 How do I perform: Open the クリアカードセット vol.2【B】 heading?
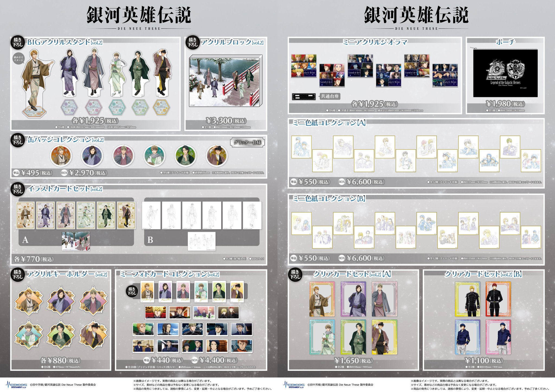point(483,274)
